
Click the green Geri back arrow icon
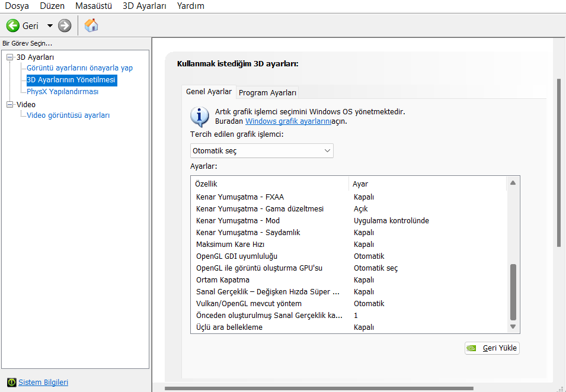click(13, 25)
